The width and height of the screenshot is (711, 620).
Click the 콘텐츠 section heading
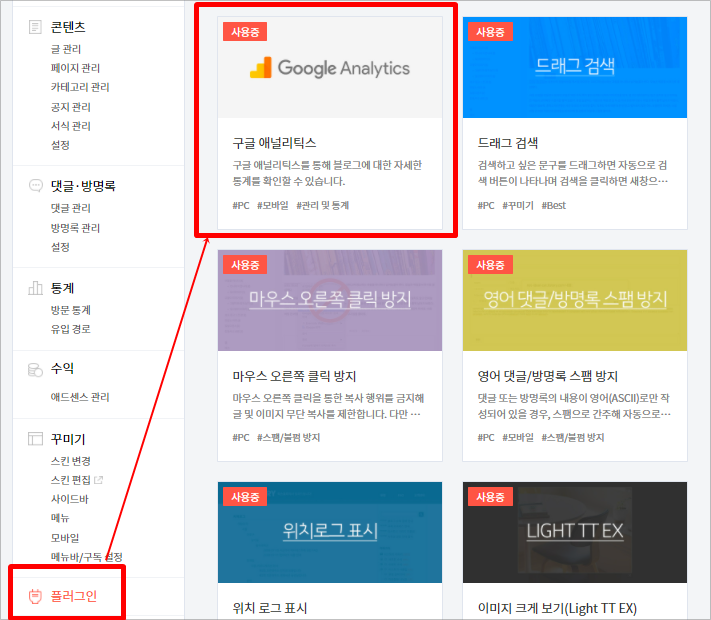tap(68, 27)
